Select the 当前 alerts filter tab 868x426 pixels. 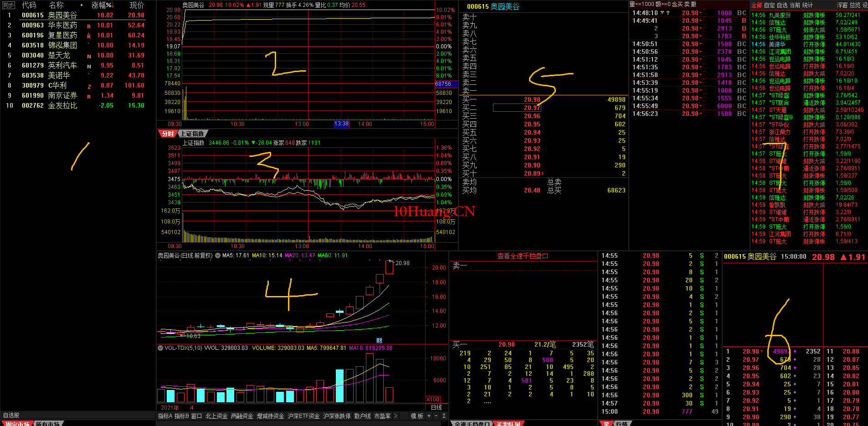[795, 5]
